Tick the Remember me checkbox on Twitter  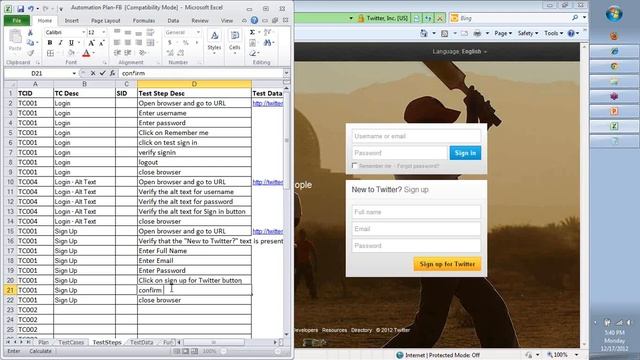pyautogui.click(x=354, y=165)
